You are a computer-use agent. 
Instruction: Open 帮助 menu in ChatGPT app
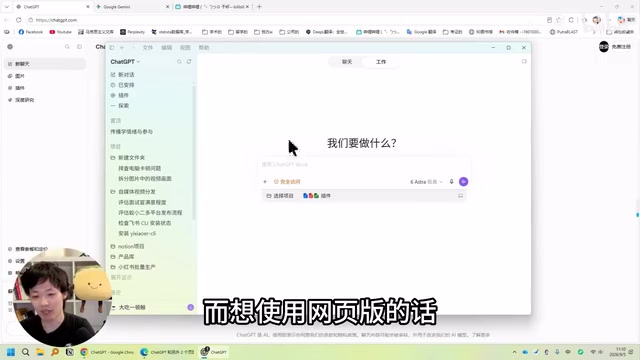coord(204,48)
